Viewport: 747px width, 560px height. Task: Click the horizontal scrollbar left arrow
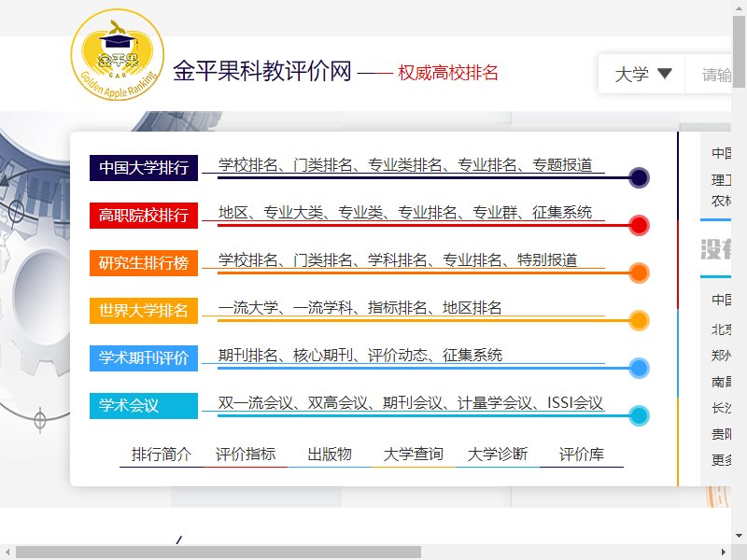pyautogui.click(x=7, y=553)
